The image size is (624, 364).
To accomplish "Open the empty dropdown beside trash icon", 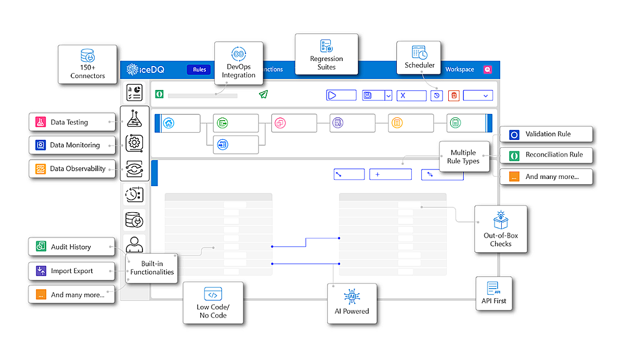I will (x=478, y=96).
